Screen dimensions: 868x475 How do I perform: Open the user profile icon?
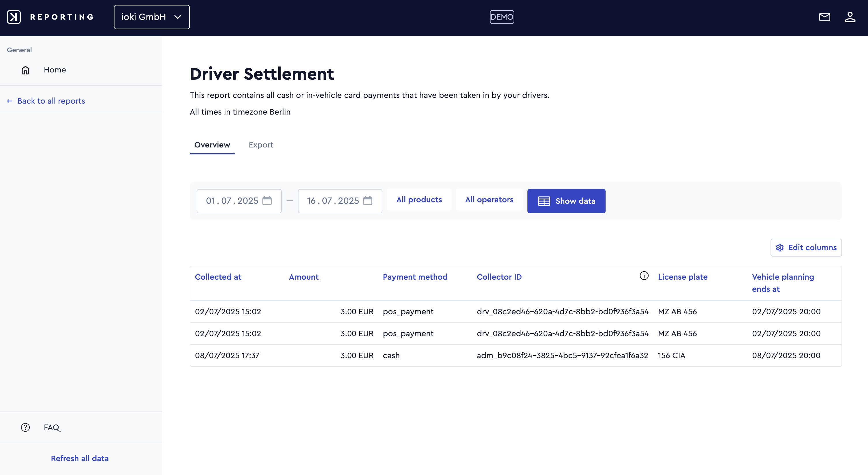tap(850, 17)
